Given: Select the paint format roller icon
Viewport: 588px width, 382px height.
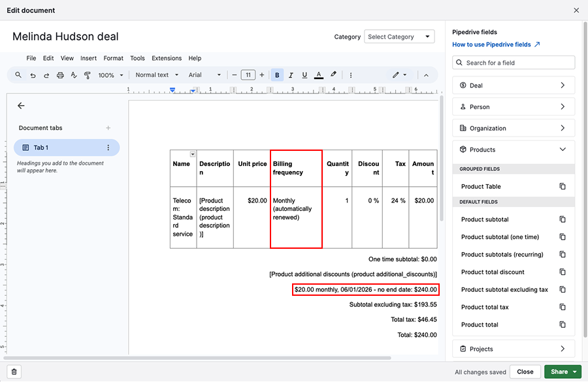Looking at the screenshot, I should 88,75.
